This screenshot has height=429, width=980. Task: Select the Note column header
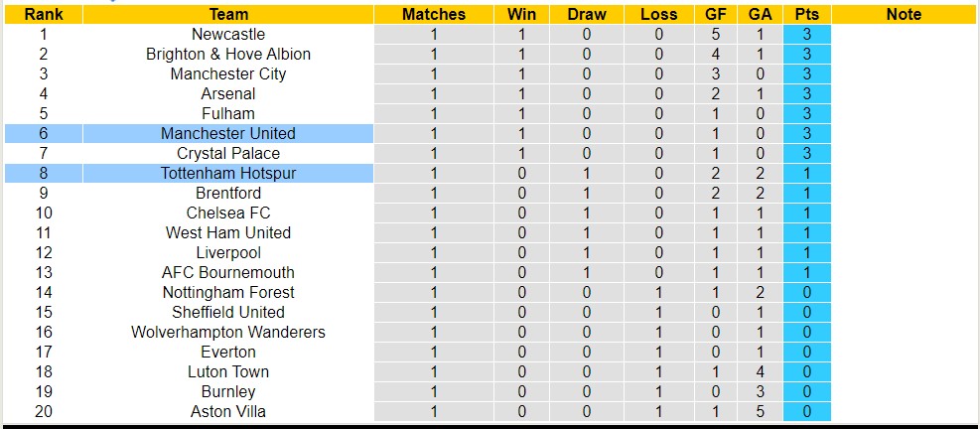tap(904, 14)
